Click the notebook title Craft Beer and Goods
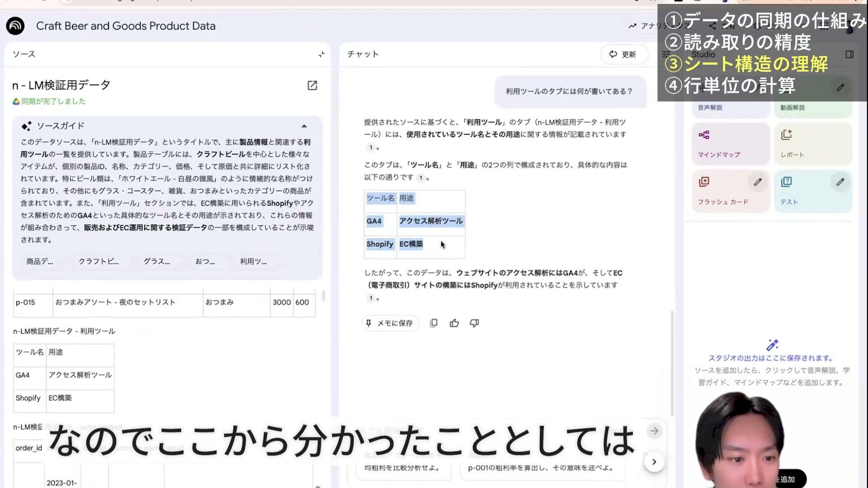 click(x=126, y=26)
